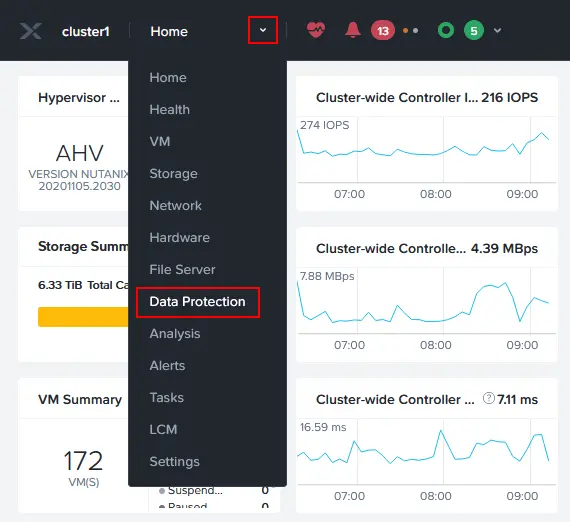Viewport: 570px width, 522px height.
Task: Click the Suspend... VM state row
Action: 214,490
